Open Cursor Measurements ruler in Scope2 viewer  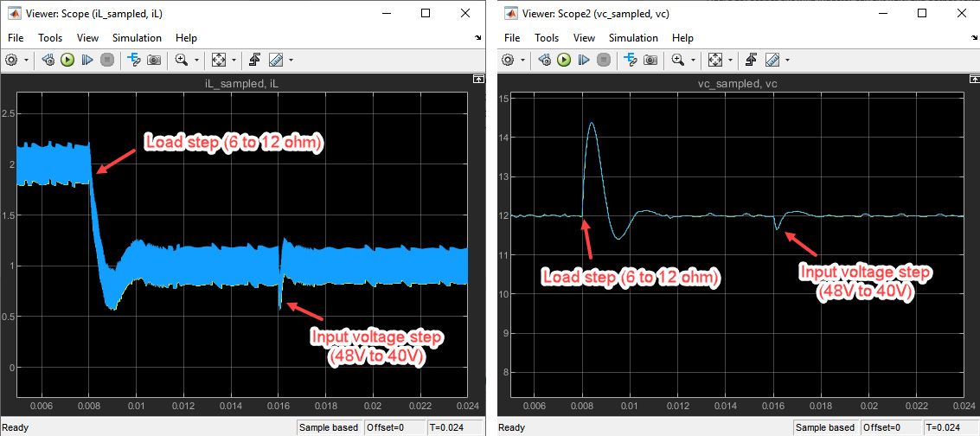(772, 60)
